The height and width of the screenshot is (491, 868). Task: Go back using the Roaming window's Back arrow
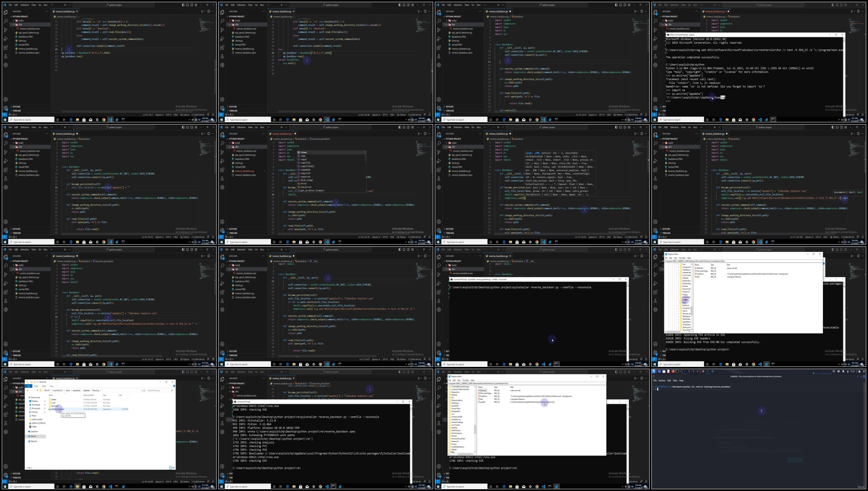coord(27,390)
